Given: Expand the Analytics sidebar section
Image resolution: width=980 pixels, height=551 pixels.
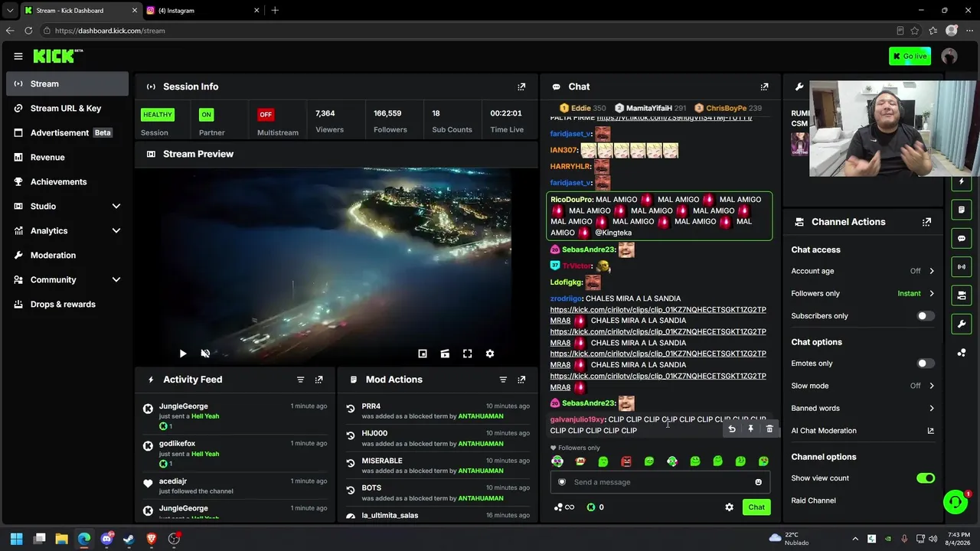Looking at the screenshot, I should (116, 231).
